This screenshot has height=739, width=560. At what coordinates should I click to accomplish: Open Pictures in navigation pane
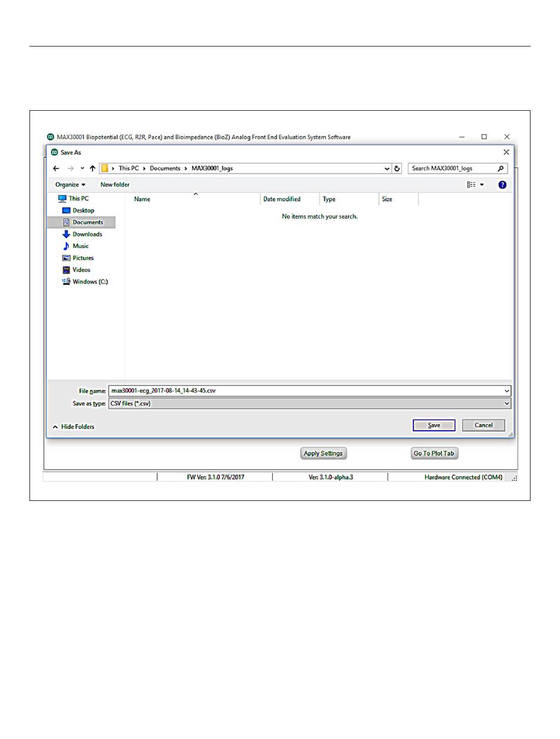pos(78,258)
